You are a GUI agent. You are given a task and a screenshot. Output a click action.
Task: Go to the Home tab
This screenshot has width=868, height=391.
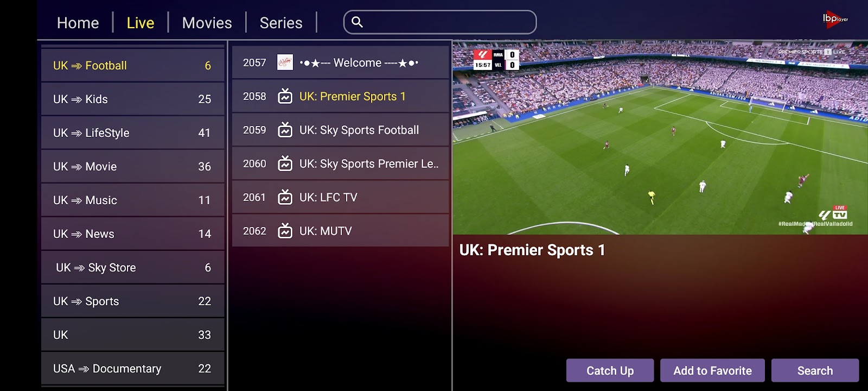point(78,23)
